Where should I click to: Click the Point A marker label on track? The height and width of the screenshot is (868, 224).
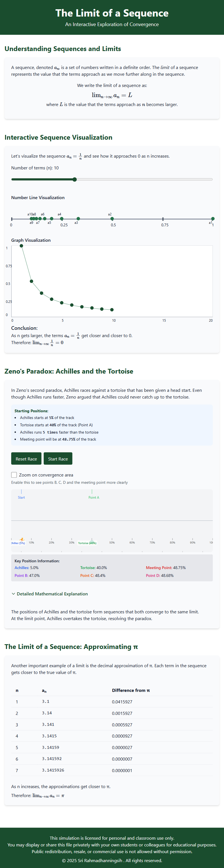94,497
